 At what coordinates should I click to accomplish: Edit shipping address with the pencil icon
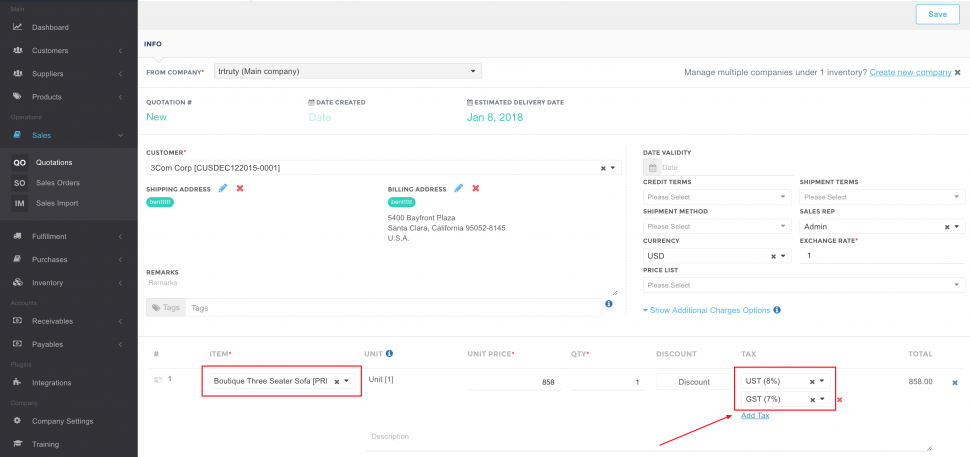[223, 188]
